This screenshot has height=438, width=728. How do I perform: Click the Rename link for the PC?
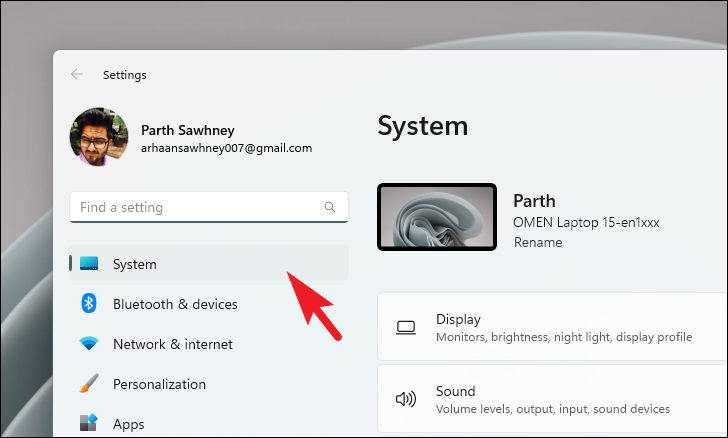click(538, 242)
